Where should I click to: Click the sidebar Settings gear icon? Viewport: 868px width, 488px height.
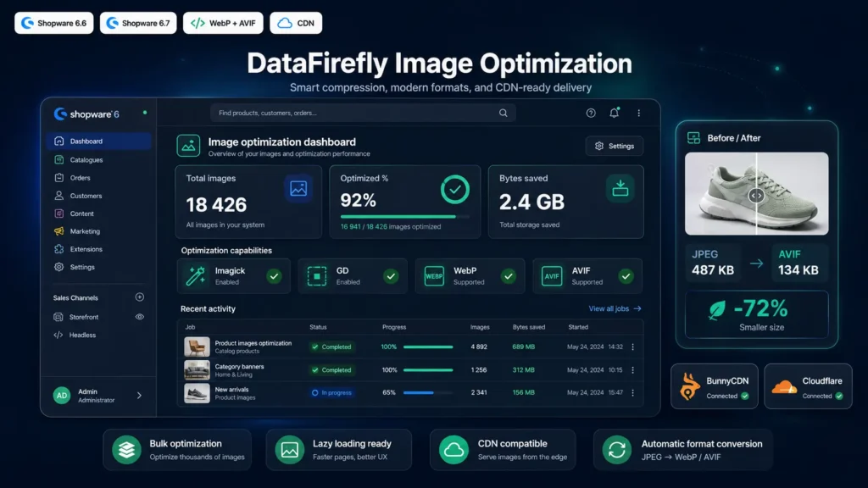pos(58,267)
